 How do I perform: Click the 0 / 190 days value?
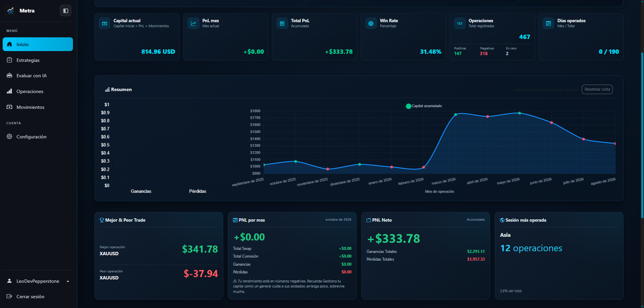(609, 52)
